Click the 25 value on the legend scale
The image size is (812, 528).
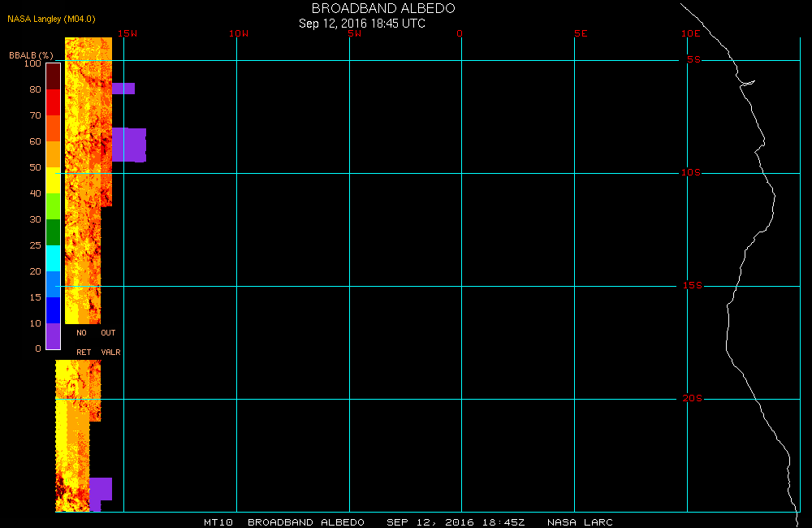[x=35, y=245]
